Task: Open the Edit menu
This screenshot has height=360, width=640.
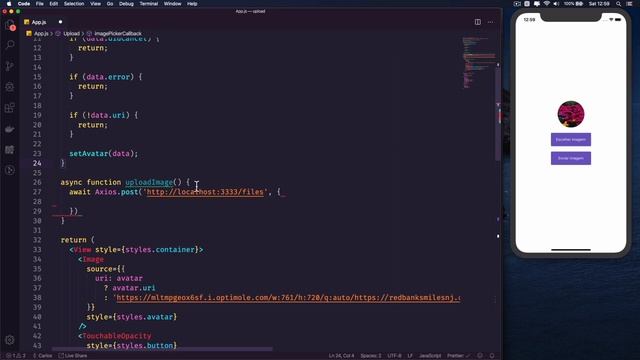Action: click(53, 4)
